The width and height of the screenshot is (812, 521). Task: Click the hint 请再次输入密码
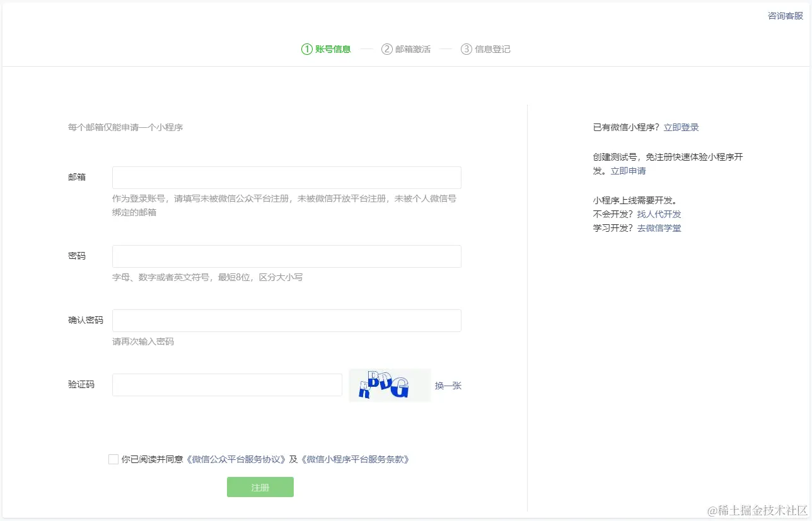click(143, 341)
